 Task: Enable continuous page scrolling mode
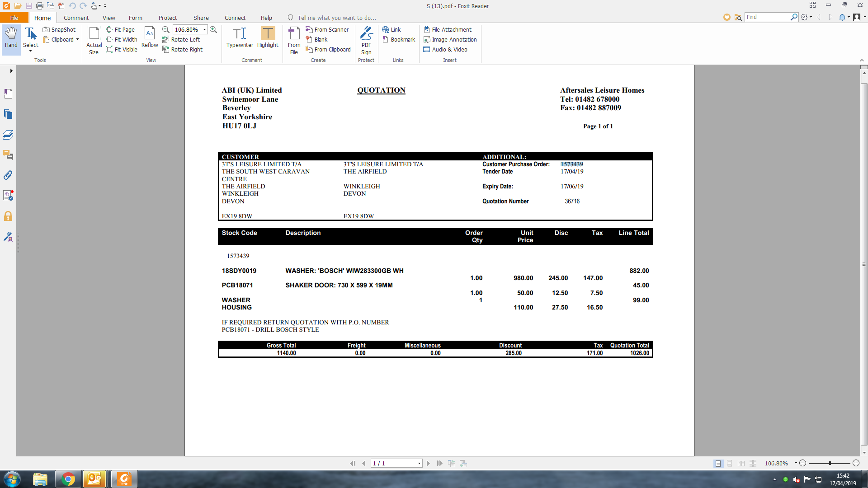729,464
